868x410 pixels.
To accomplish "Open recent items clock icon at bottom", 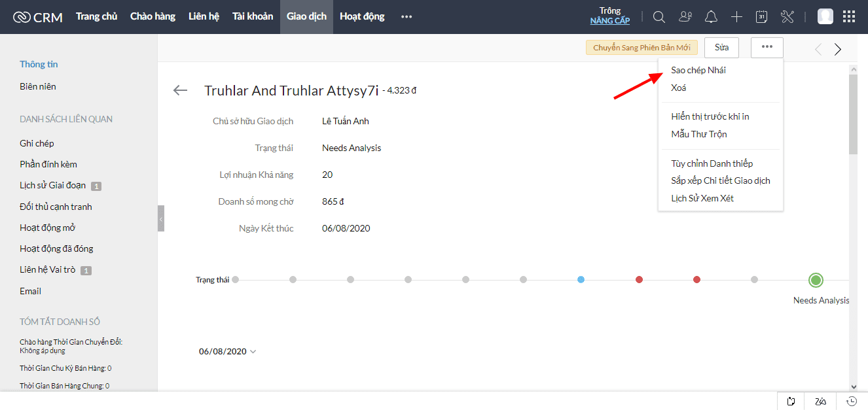I will (x=852, y=401).
